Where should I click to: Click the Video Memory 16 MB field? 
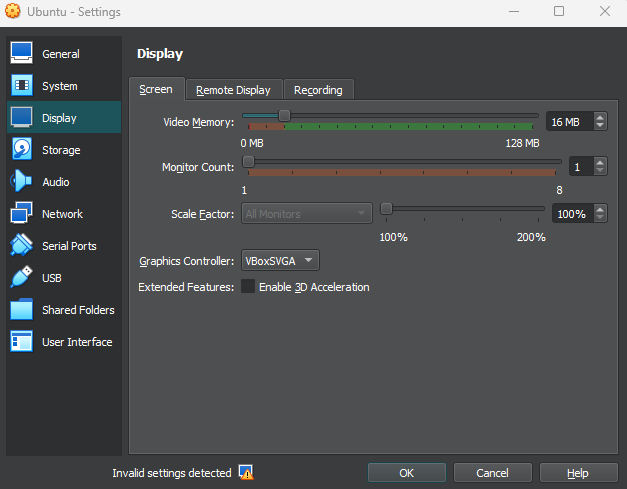click(568, 122)
